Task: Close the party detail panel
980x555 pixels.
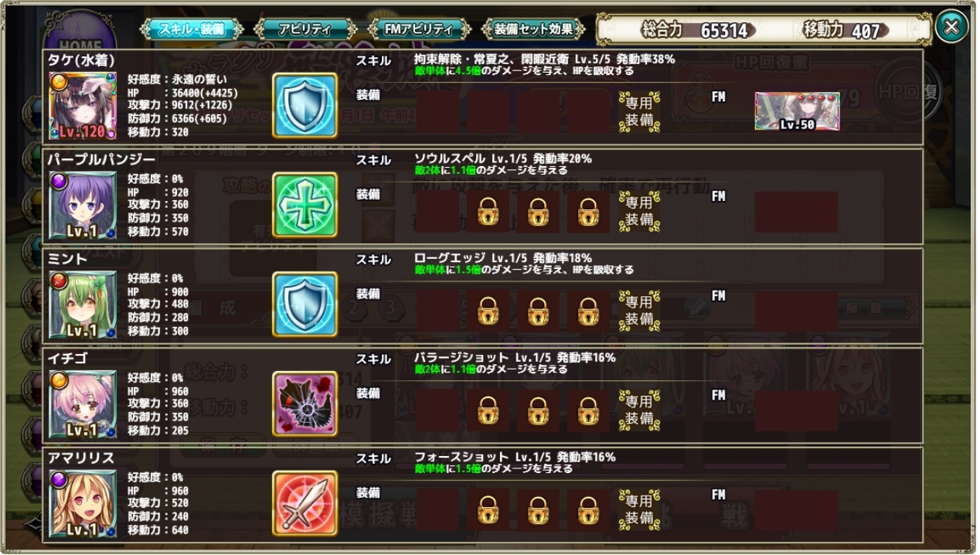Action: click(x=951, y=27)
